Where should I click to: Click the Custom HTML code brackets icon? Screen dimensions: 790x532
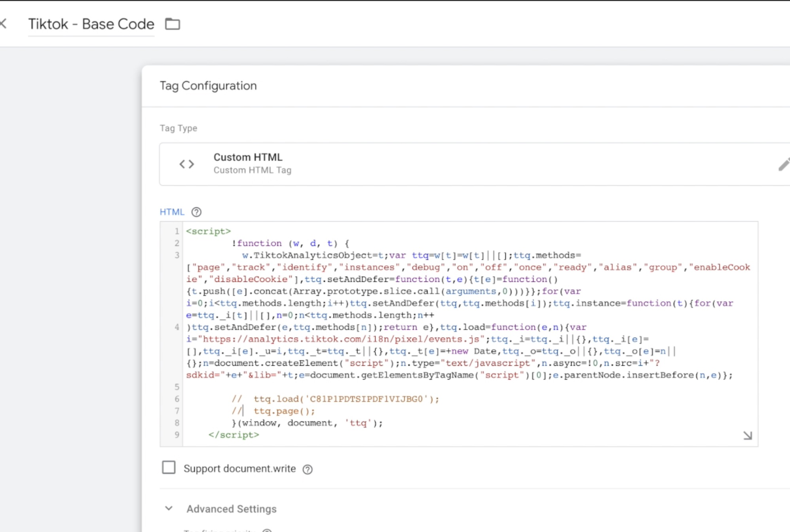tap(187, 164)
